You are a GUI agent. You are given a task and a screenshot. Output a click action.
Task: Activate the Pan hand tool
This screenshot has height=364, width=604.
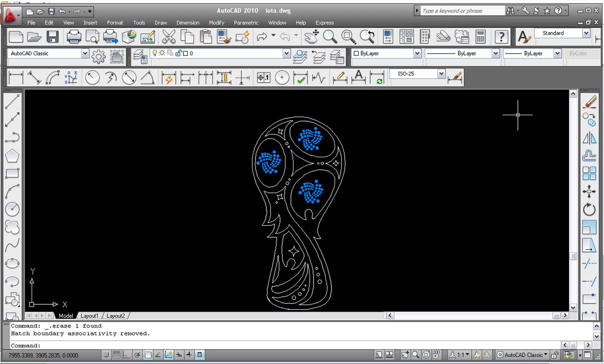tap(312, 37)
